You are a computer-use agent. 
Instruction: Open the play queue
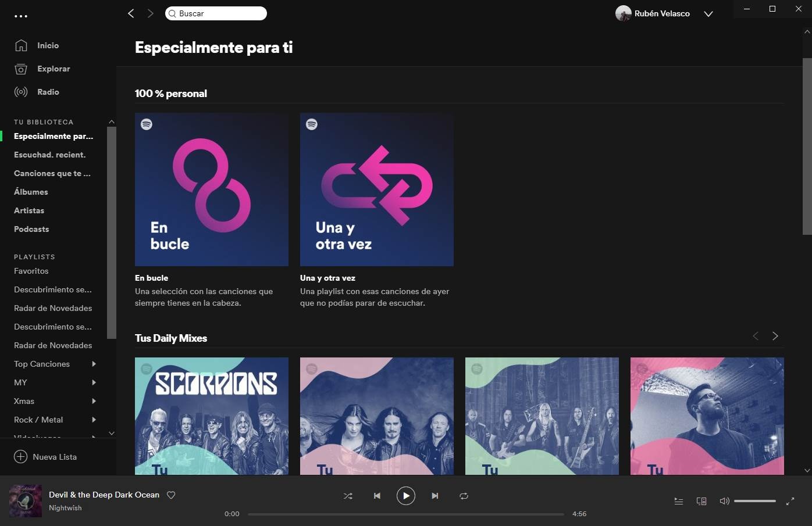click(x=678, y=501)
